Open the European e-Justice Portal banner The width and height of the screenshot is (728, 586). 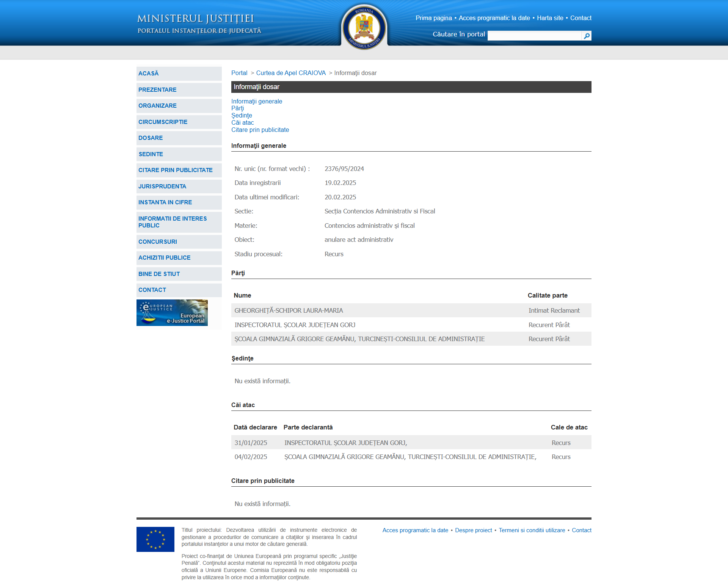point(172,313)
